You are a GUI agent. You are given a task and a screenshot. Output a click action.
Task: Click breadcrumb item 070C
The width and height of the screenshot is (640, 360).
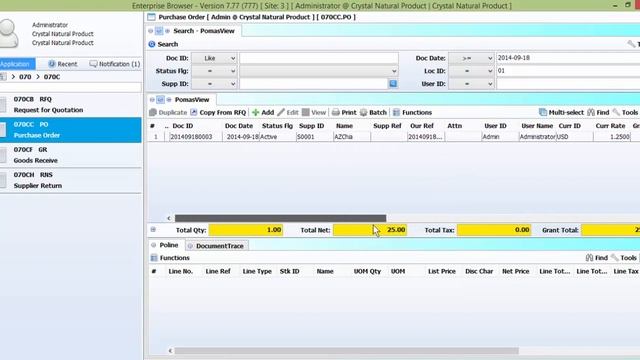pos(52,77)
